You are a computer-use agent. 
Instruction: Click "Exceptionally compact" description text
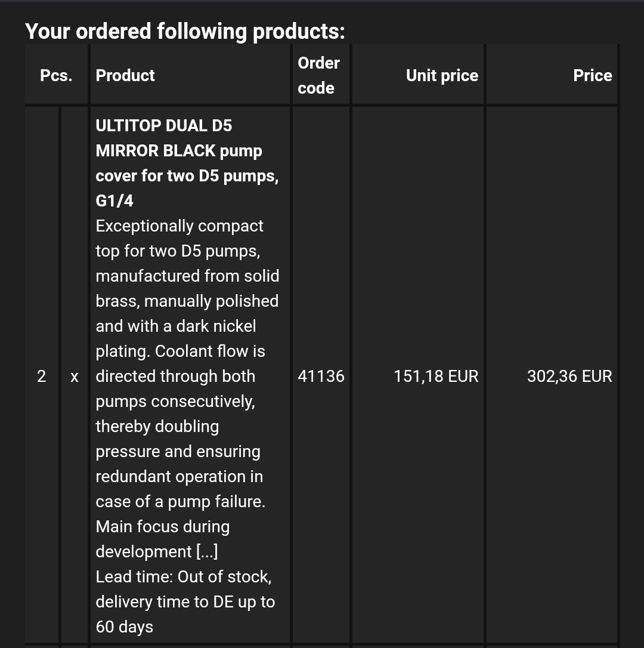(179, 226)
